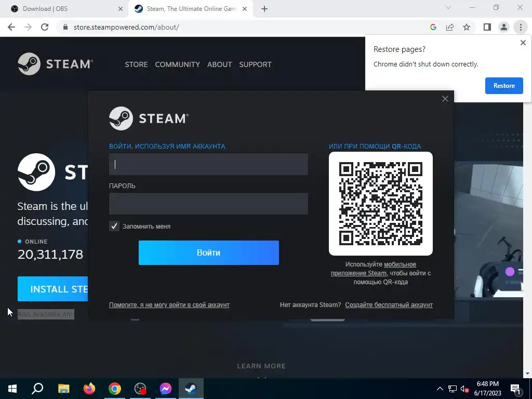
Task: Open SUPPORT menu item
Action: pyautogui.click(x=255, y=64)
